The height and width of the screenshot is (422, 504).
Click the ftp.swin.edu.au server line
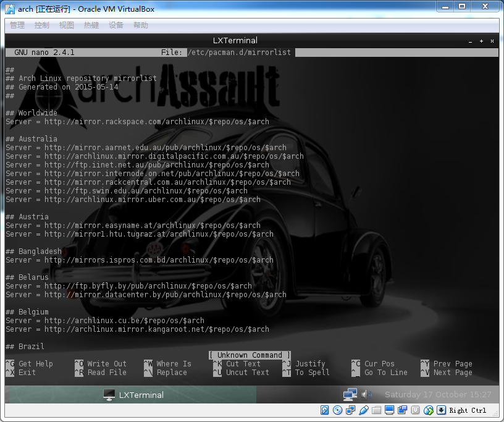coord(127,191)
